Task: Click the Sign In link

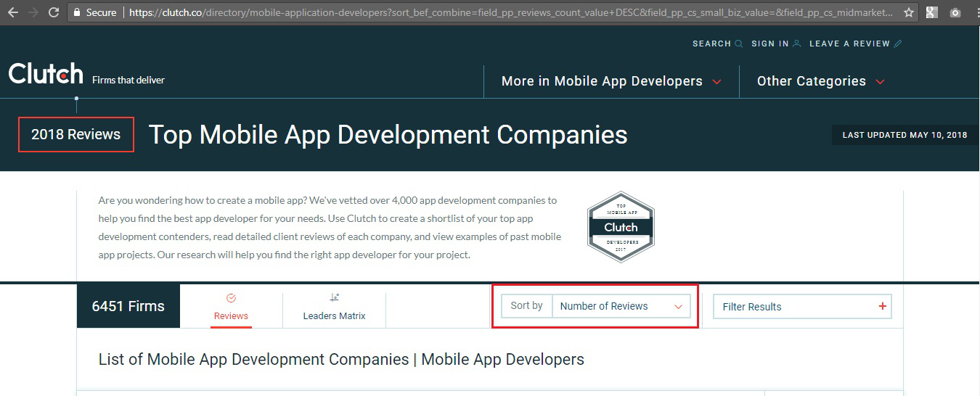Action: pyautogui.click(x=769, y=44)
